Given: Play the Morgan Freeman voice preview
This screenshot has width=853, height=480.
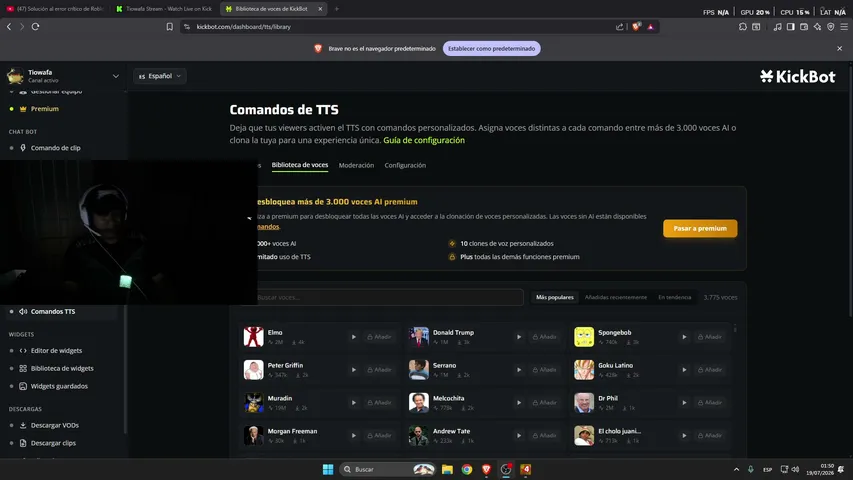Looking at the screenshot, I should [354, 435].
